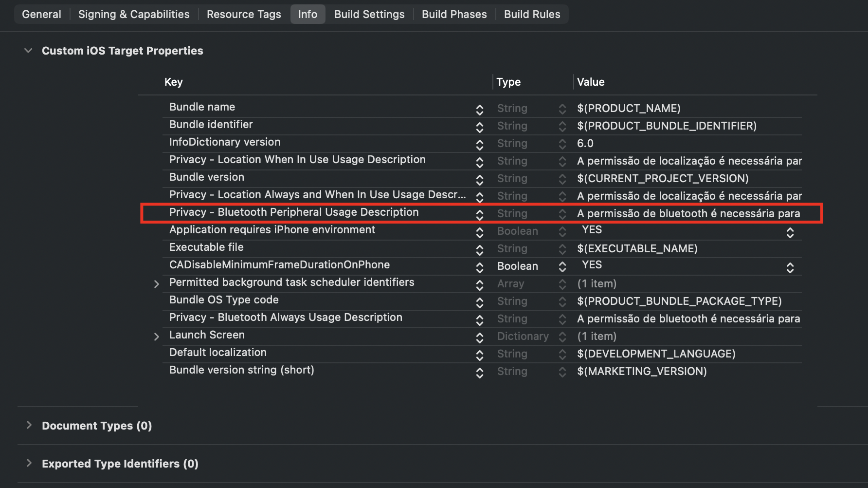The height and width of the screenshot is (488, 868).
Task: Collapse Custom iOS Target Properties section
Action: point(28,51)
